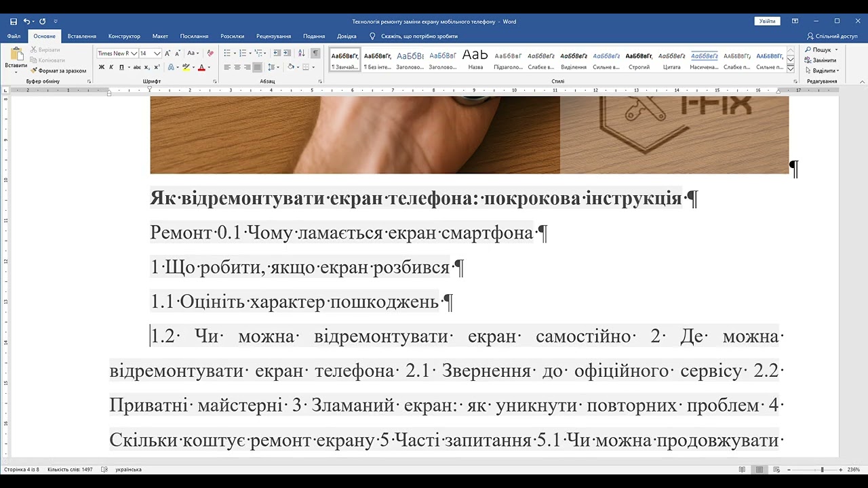Click the Save icon in the title bar
Viewport: 868px width, 488px height.
coord(14,22)
